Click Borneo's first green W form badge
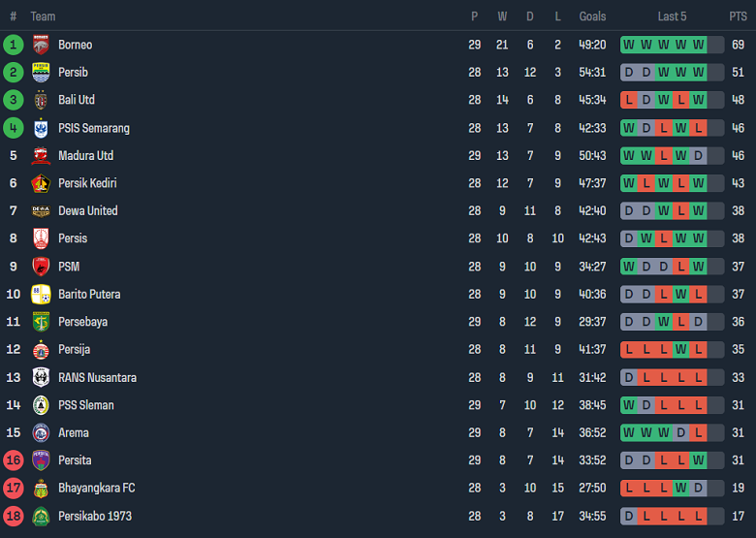The width and height of the screenshot is (756, 538). 629,45
